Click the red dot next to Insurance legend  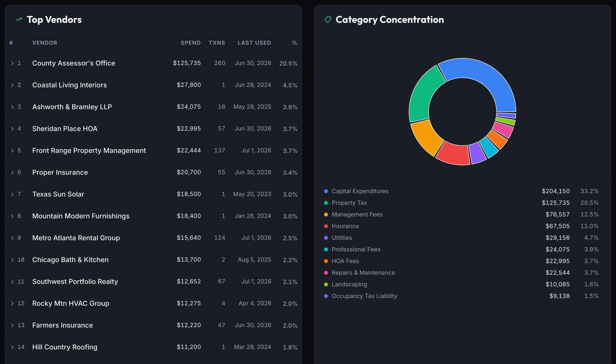click(x=326, y=226)
